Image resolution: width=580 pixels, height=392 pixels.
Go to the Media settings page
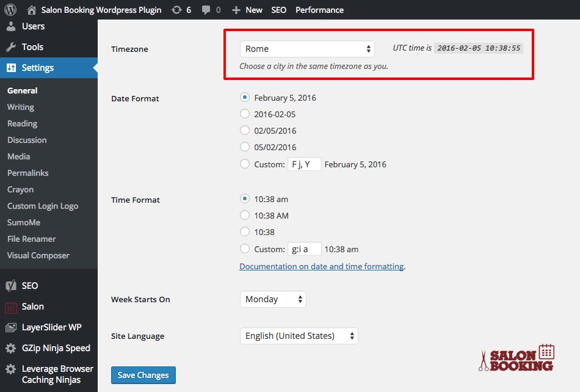18,156
